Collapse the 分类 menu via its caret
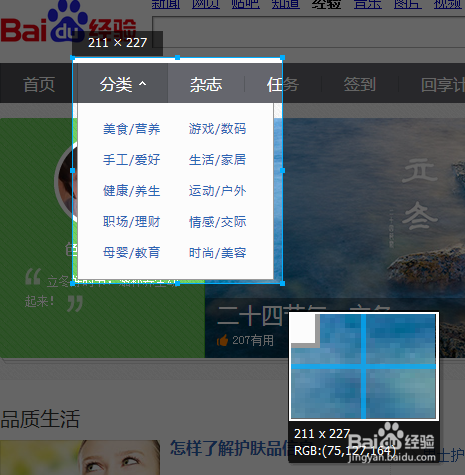Viewport: 465px width, 475px height. 142,83
